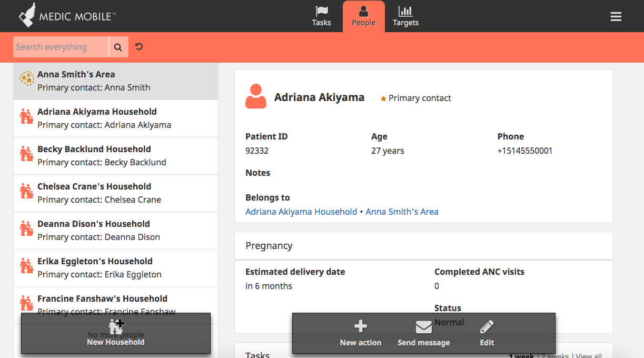Follow the Anna Smith's Area link
This screenshot has width=644, height=358.
click(x=402, y=212)
